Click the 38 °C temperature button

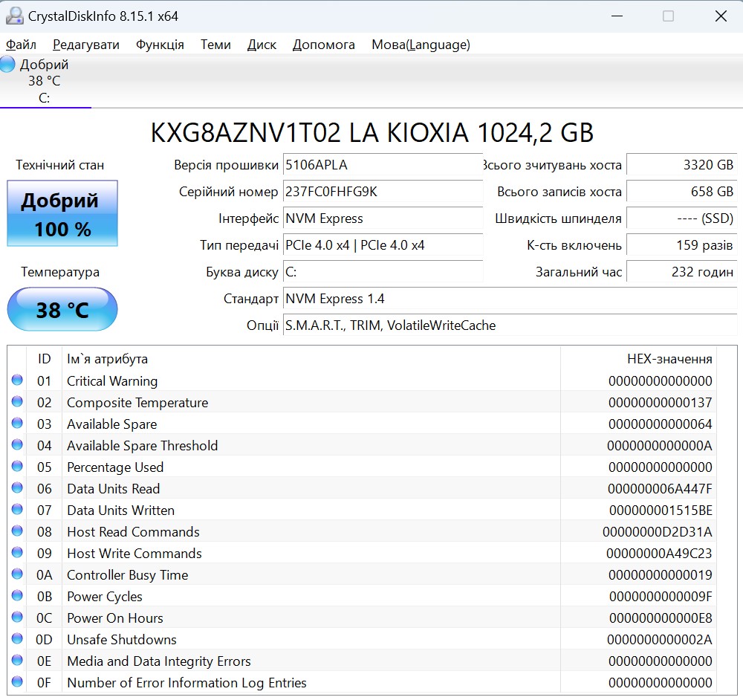62,309
